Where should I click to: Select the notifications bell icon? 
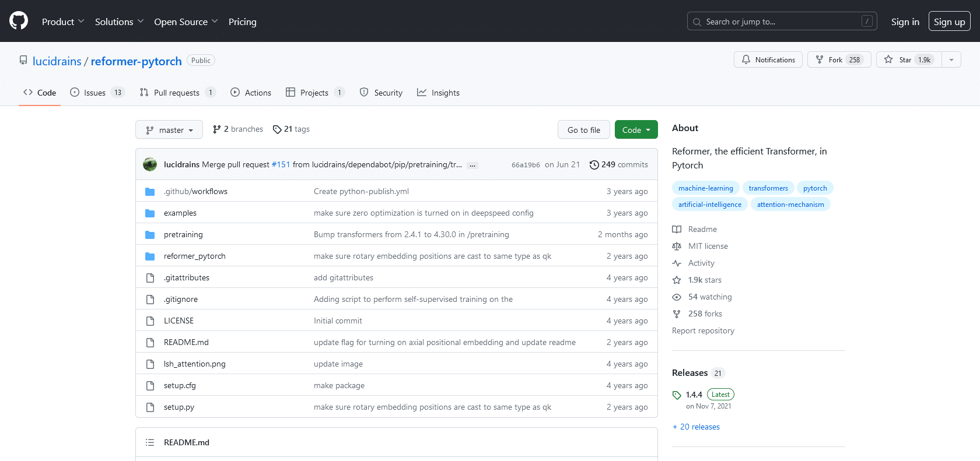click(x=746, y=59)
